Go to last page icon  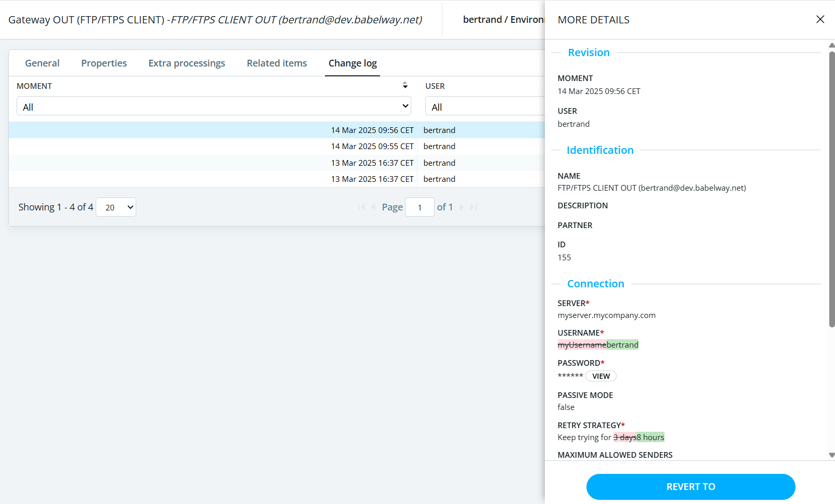click(473, 207)
